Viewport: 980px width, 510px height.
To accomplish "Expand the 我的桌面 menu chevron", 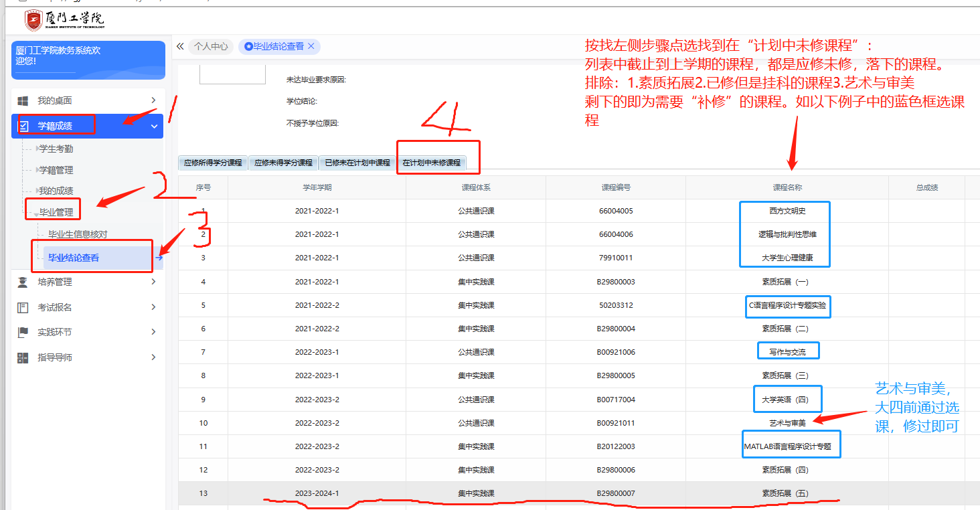I will (153, 100).
